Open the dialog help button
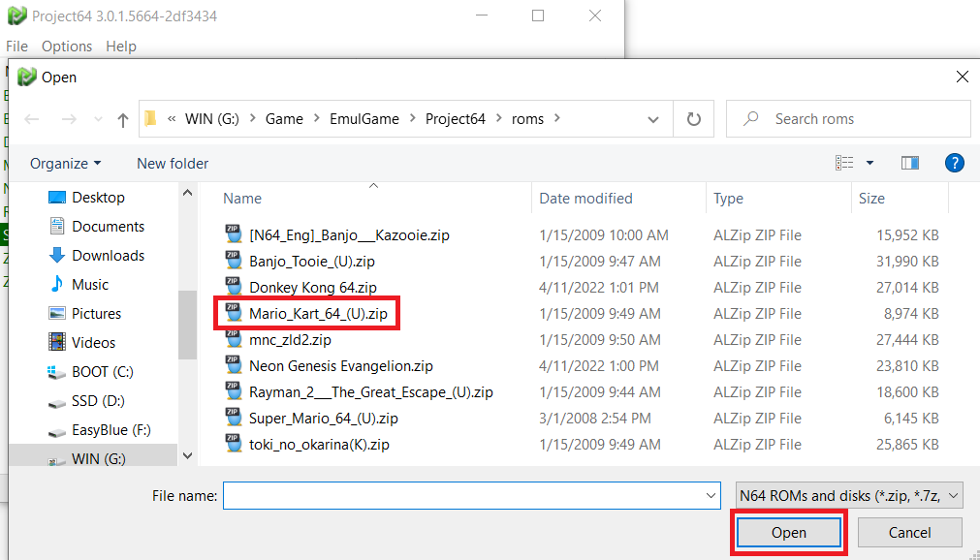 pos(955,163)
